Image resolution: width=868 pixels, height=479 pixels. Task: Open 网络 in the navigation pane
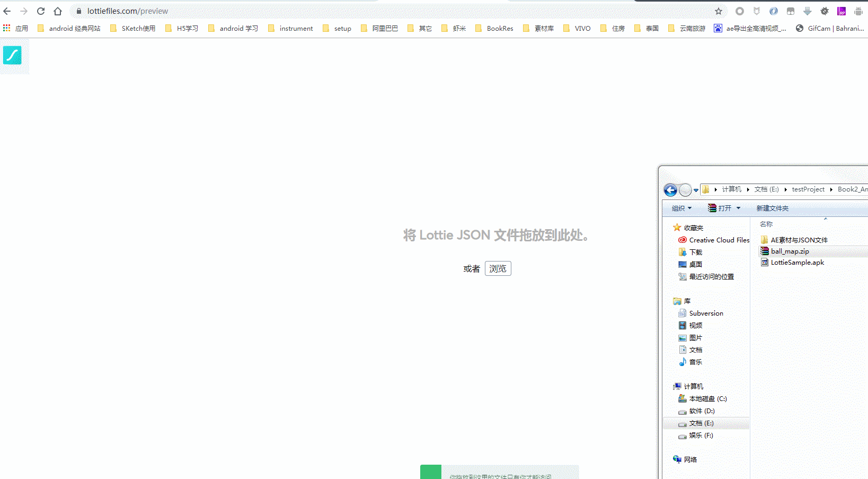pos(685,459)
